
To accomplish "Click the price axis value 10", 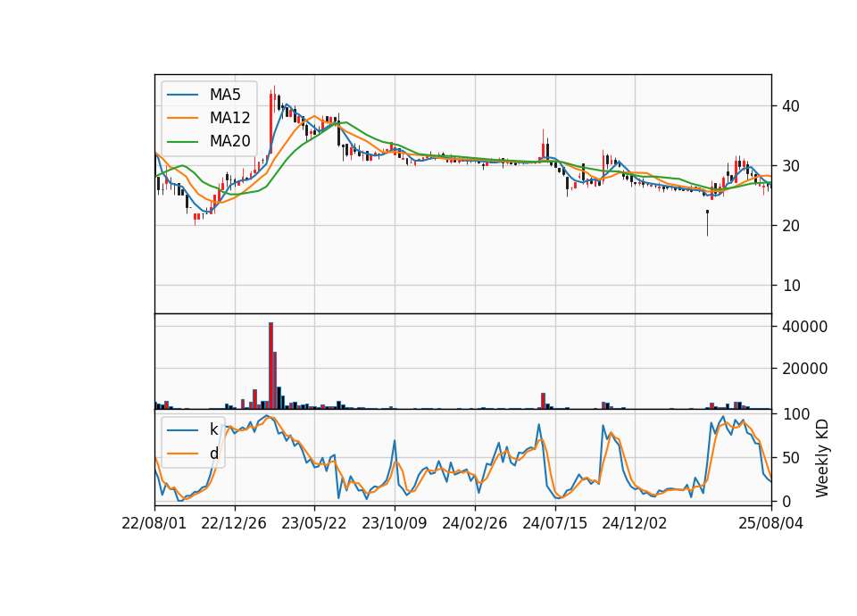I will point(791,286).
